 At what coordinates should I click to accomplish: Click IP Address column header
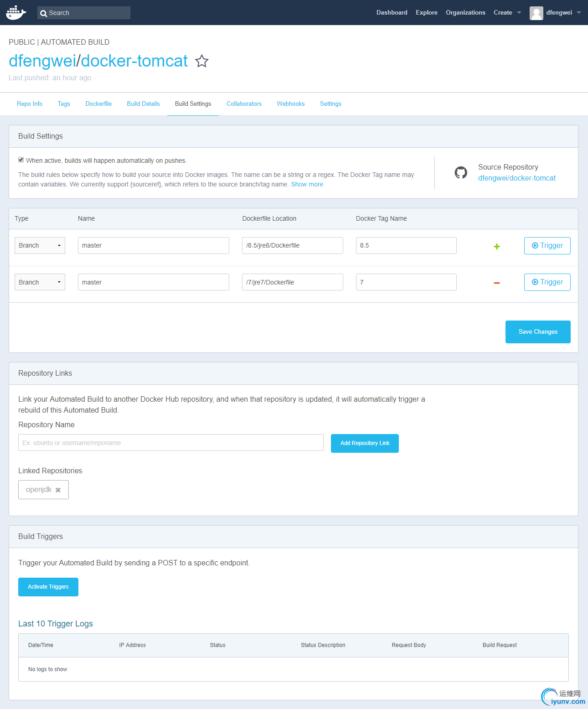point(133,645)
